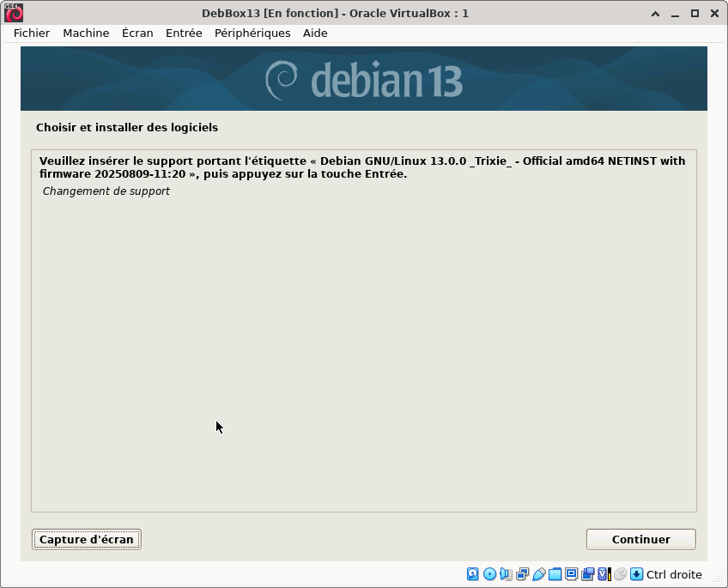Click the VirtualBox window icon in title bar
Viewport: 728px width, 588px height.
(14, 13)
